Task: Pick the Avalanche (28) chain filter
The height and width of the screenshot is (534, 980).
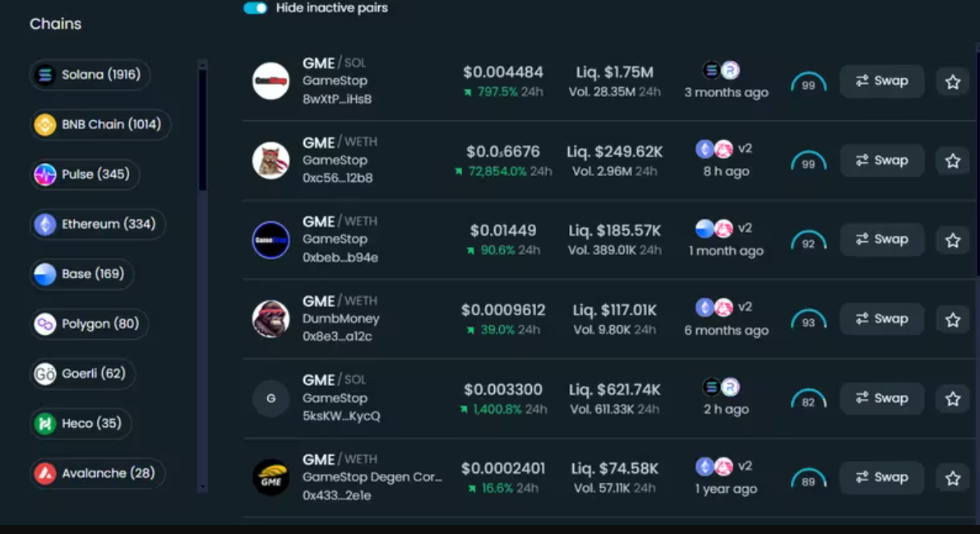Action: click(97, 473)
